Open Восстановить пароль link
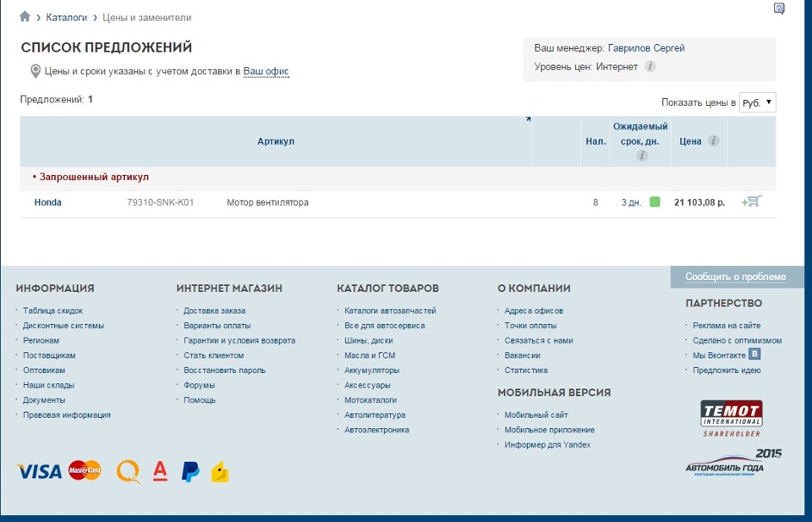Screen dimensions: 812x522 point(224,371)
